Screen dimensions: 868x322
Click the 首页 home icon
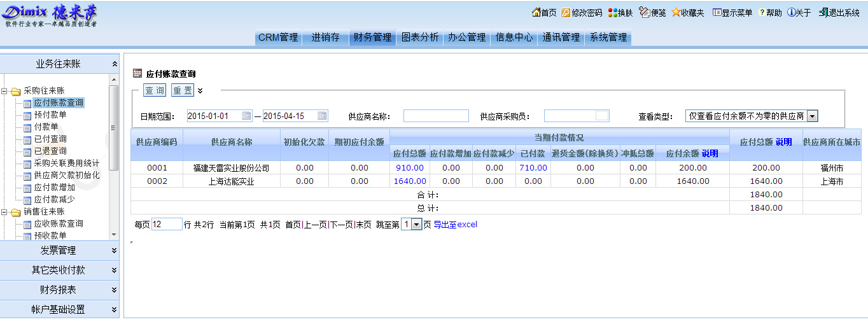[536, 13]
